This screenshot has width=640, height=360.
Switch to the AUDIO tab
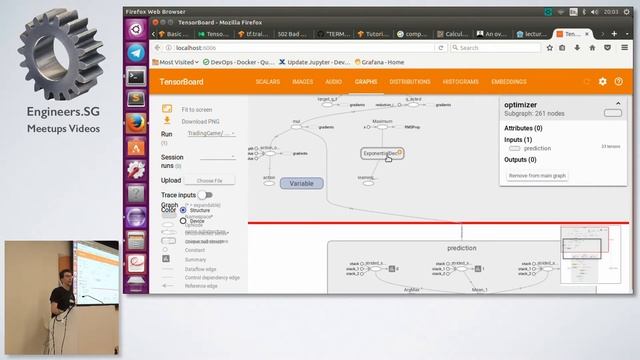tap(333, 82)
